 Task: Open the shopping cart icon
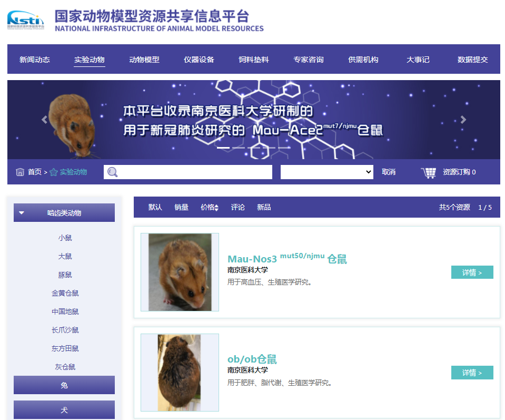(x=429, y=173)
